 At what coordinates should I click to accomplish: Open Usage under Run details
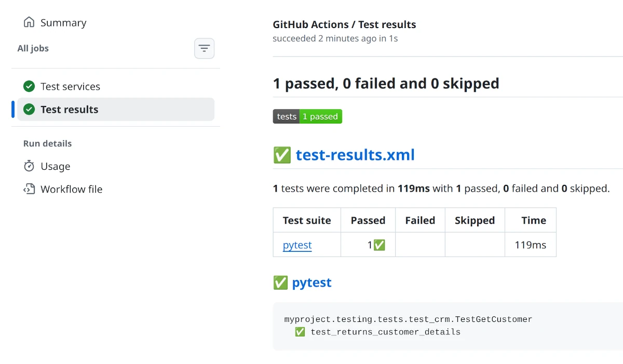click(55, 167)
